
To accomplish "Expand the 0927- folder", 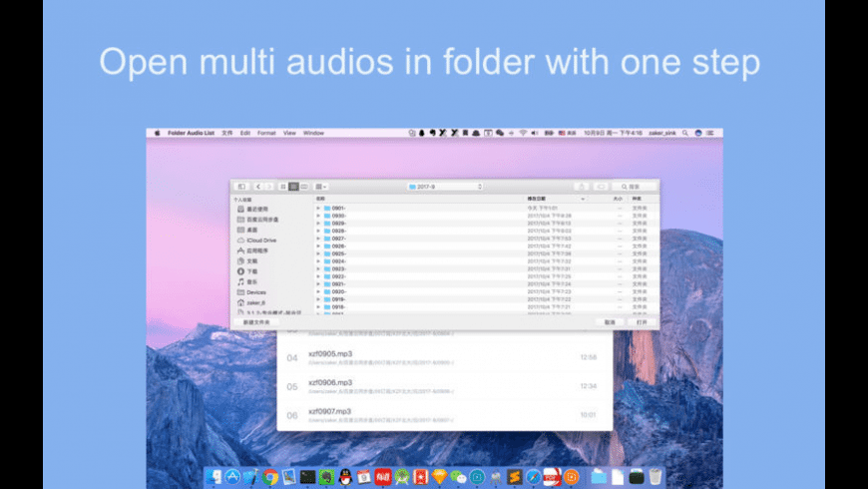I will (318, 239).
